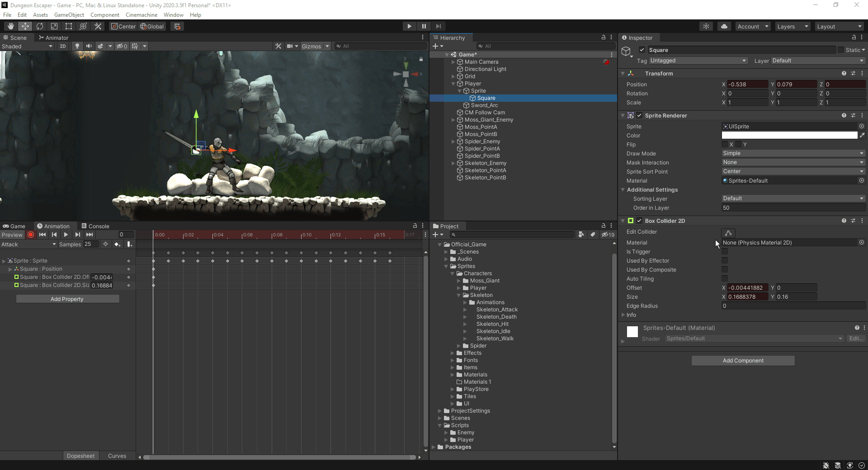Enable Used By Effector checkbox
868x470 pixels.
725,260
